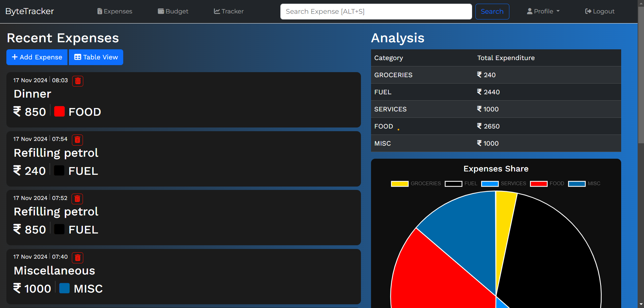Image resolution: width=644 pixels, height=308 pixels.
Task: Delete the Dinner expense with trash icon
Action: pos(78,81)
